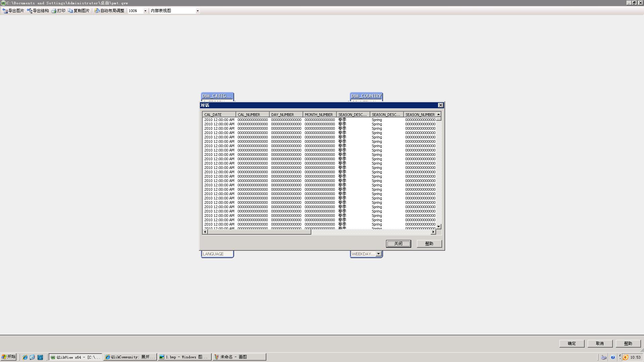Click the 取消 button at bottom right

(x=600, y=344)
